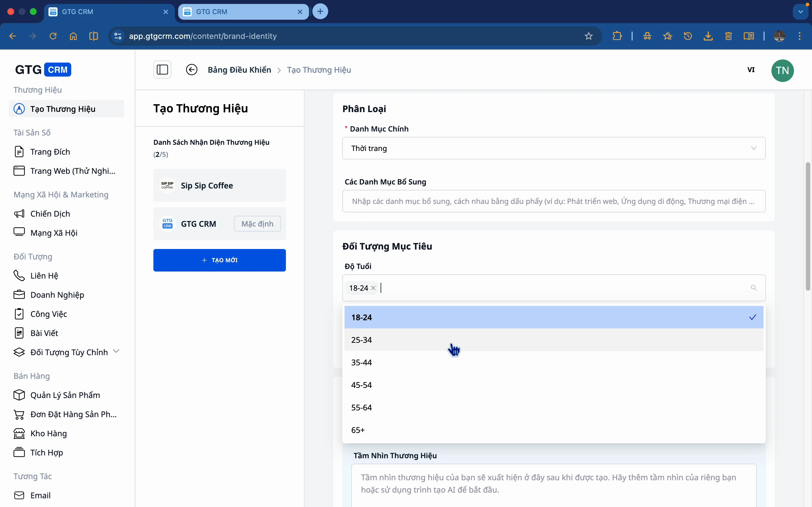
Task: Open Liên Hệ phone icon item
Action: coord(44,276)
